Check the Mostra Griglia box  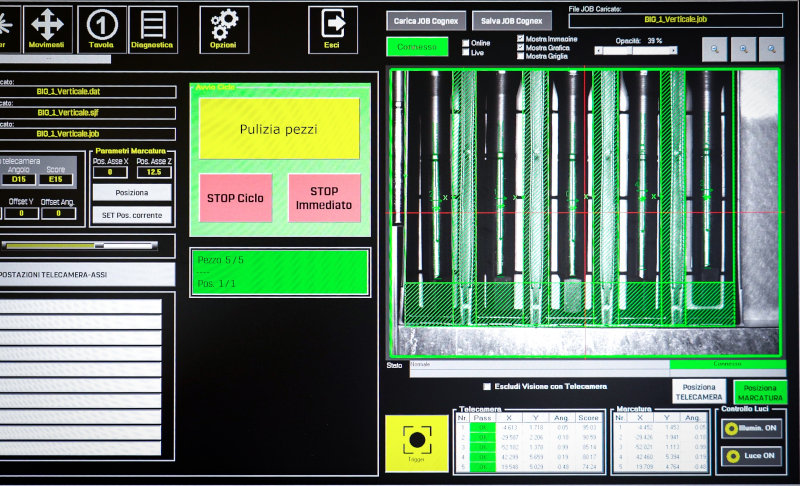520,56
